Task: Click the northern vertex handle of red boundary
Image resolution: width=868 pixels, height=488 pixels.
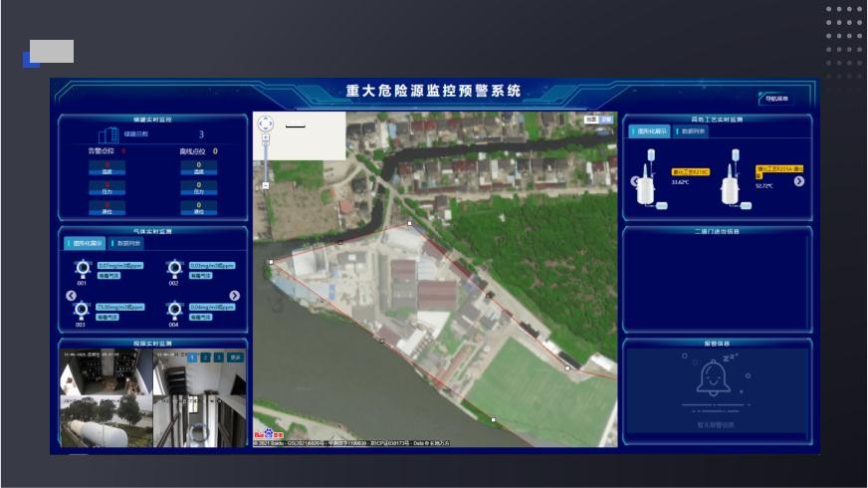Action: point(409,223)
